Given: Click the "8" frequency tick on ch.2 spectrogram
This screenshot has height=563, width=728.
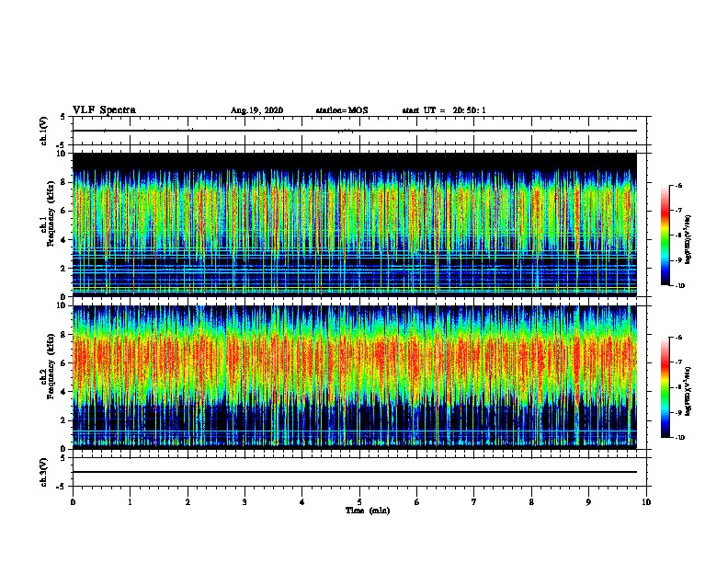Looking at the screenshot, I should (x=63, y=335).
